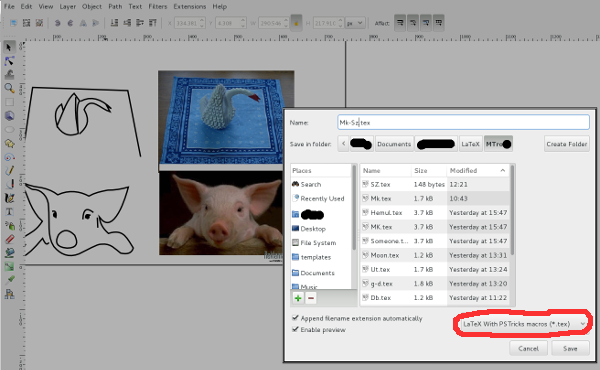The height and width of the screenshot is (370, 600).
Task: Click the Save button
Action: click(x=570, y=348)
